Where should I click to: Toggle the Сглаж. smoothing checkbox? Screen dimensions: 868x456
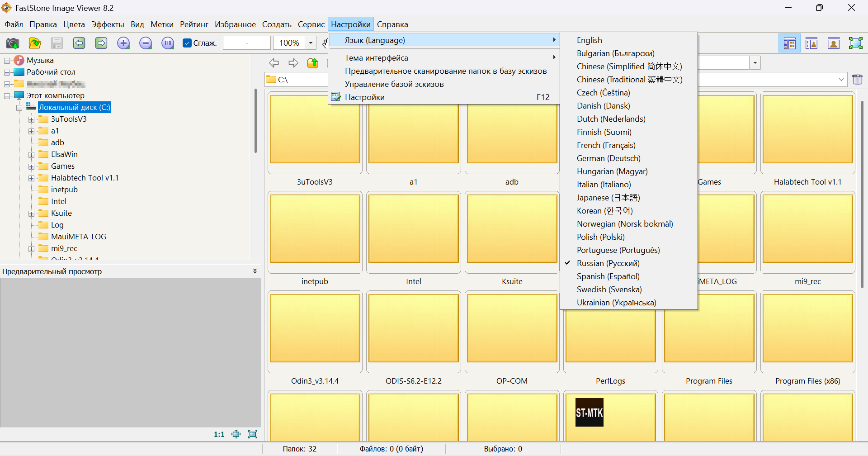coord(187,43)
